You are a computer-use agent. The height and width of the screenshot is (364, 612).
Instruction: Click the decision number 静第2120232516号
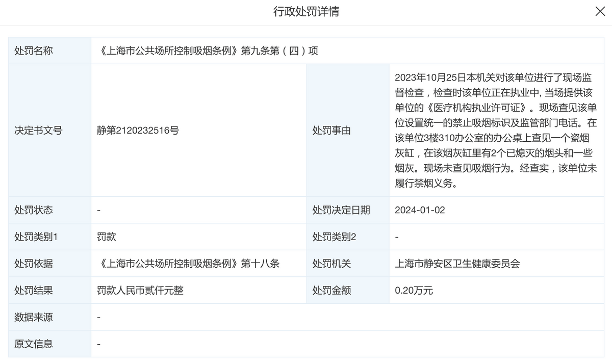(138, 131)
